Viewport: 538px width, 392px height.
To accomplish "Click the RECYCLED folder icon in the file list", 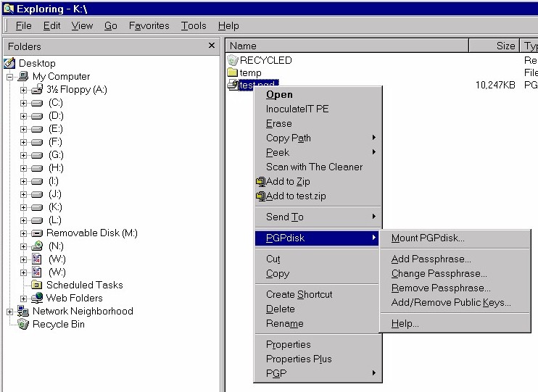I will point(233,60).
